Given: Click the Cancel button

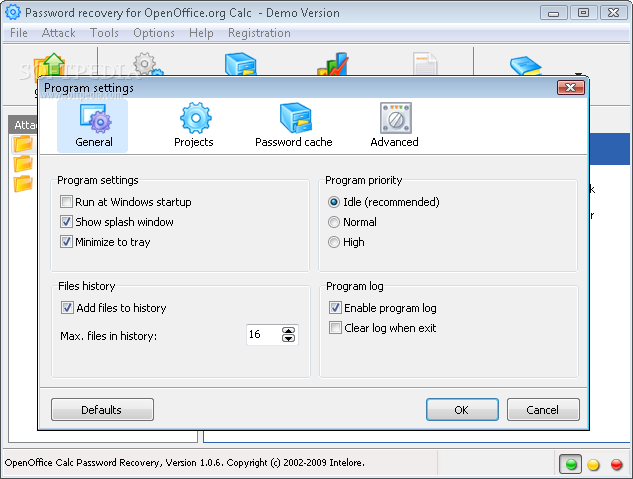Looking at the screenshot, I should [x=543, y=410].
